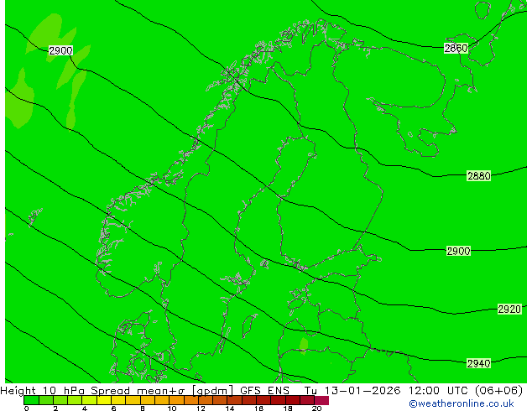Pick the dark red swatch above the 18 label
Screen dimensions: 532x411
click(293, 400)
